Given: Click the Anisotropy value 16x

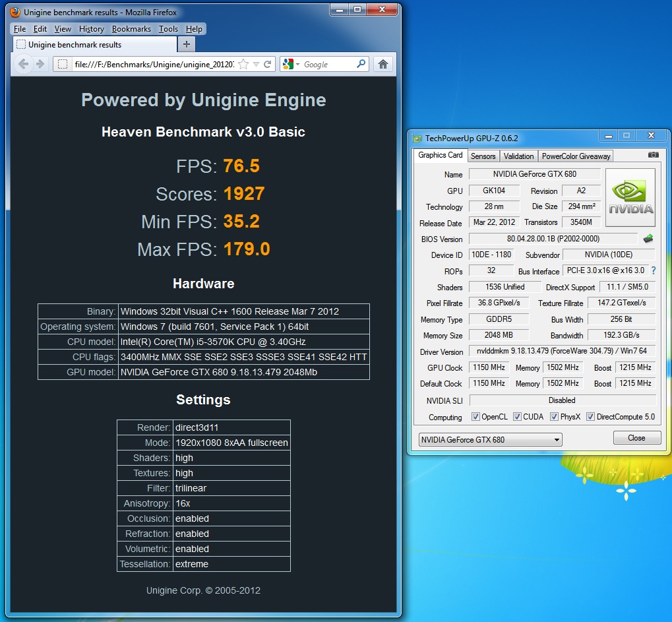Looking at the screenshot, I should pyautogui.click(x=183, y=503).
